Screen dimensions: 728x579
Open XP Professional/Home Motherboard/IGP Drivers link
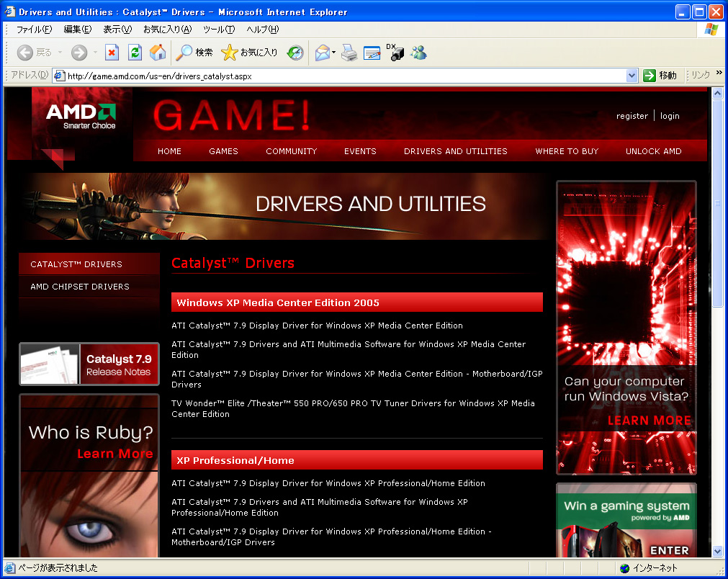[331, 537]
